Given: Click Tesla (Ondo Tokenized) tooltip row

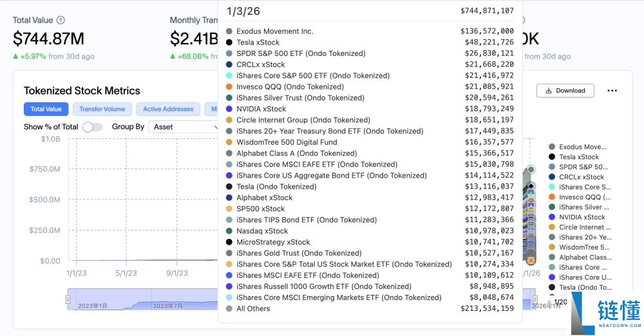Looking at the screenshot, I should [370, 187].
